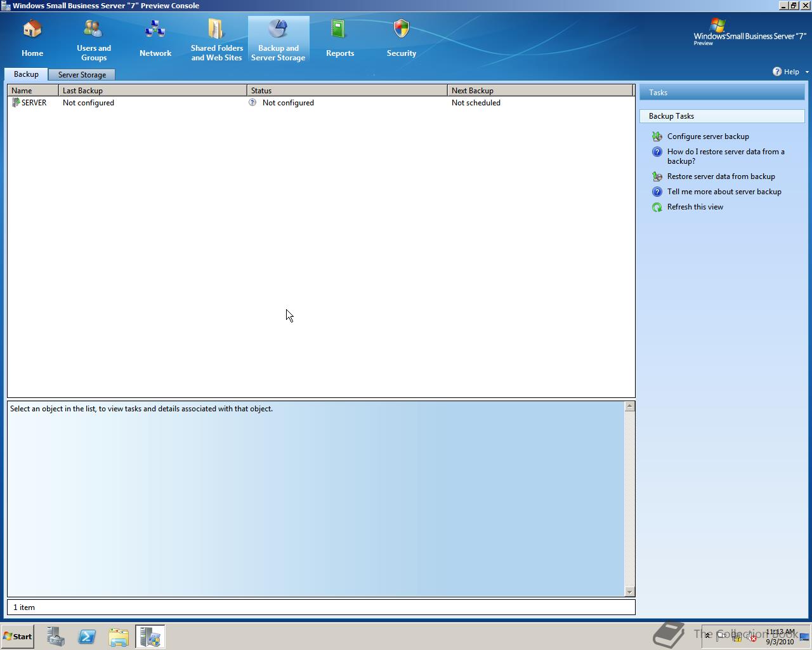Image resolution: width=812 pixels, height=650 pixels.
Task: Open Shared Folders and Web Sites
Action: tap(216, 40)
